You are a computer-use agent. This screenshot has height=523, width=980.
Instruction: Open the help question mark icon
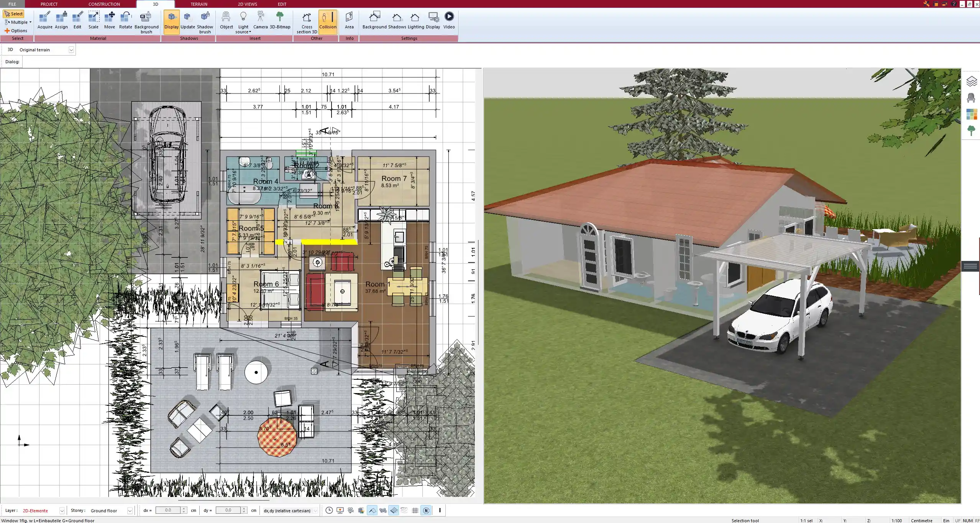(x=954, y=4)
